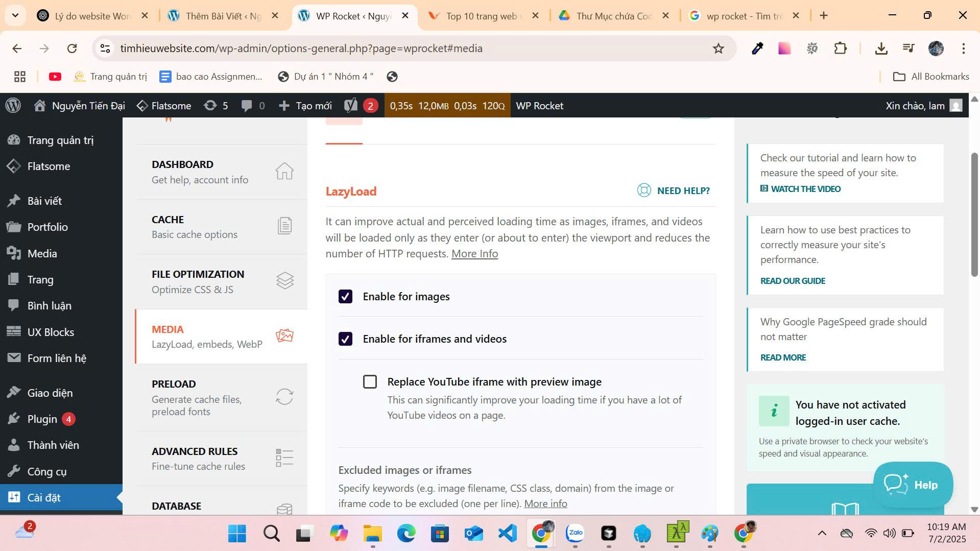Image resolution: width=980 pixels, height=551 pixels.
Task: Enable Replace YouTube iframe with preview image
Action: pos(370,382)
